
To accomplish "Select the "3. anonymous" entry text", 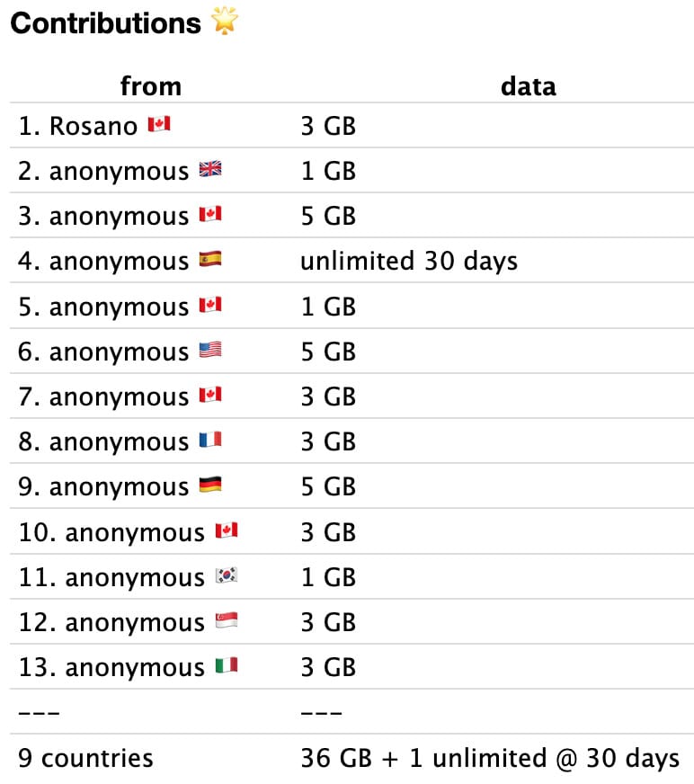I will tap(103, 216).
